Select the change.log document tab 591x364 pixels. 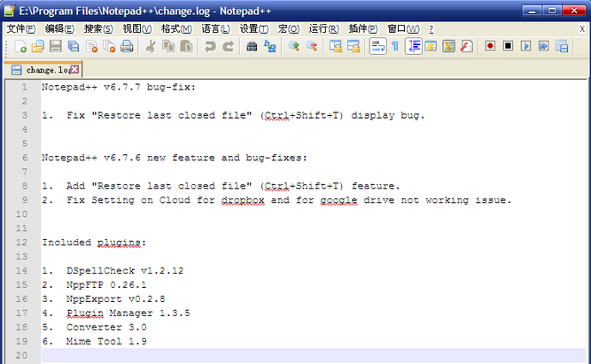click(43, 70)
